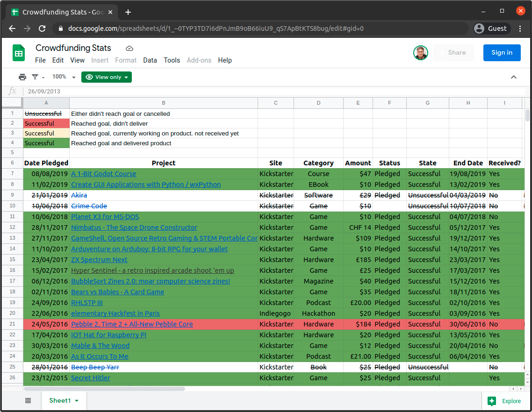The height and width of the screenshot is (412, 532).
Task: Click the owner's profile avatar
Action: [x=421, y=53]
